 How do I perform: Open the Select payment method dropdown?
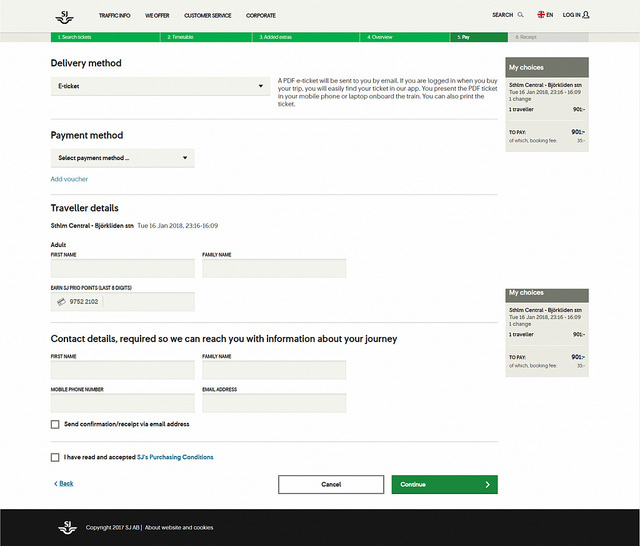point(122,158)
